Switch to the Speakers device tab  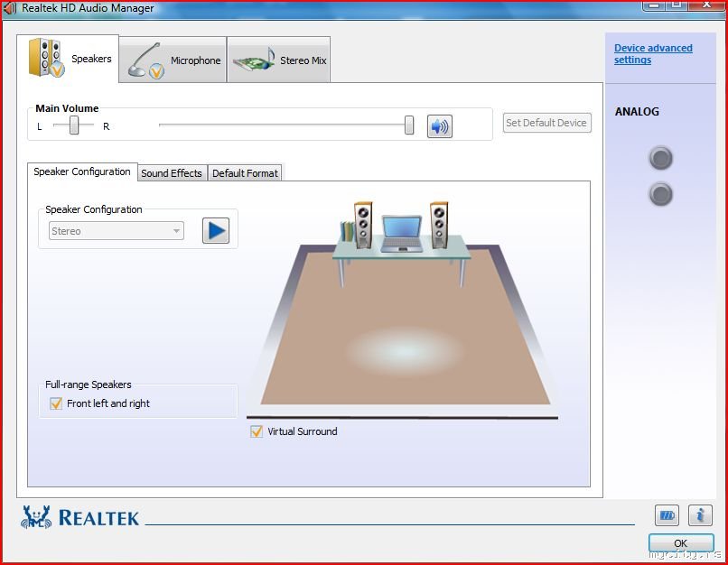[68, 59]
